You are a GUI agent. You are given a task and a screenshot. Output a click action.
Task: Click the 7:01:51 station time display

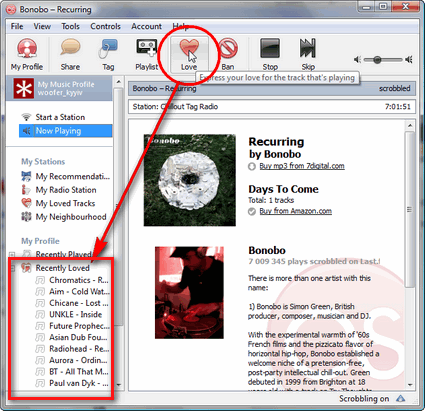398,107
